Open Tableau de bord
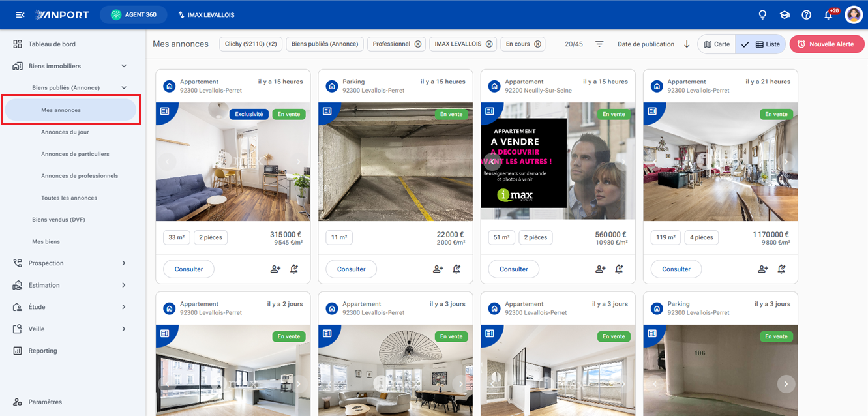Image resolution: width=868 pixels, height=416 pixels. click(52, 44)
